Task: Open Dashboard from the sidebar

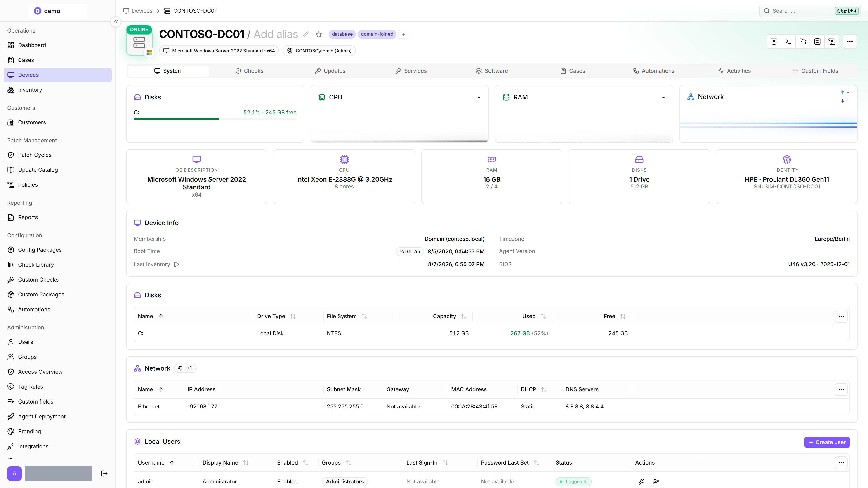Action: click(58, 45)
